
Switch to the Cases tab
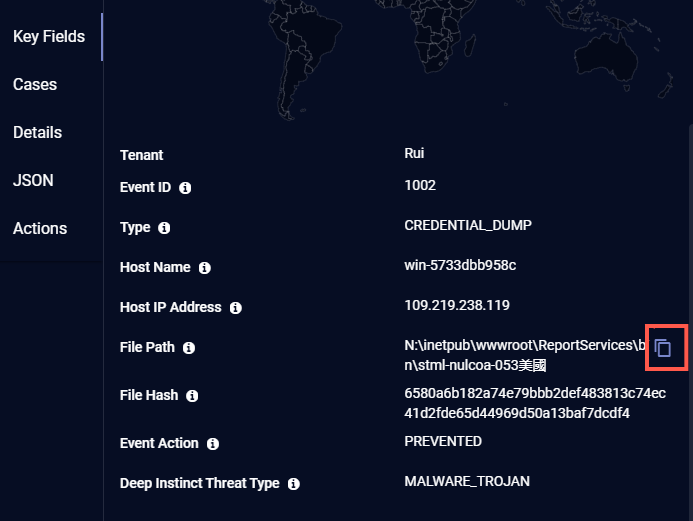coord(35,85)
